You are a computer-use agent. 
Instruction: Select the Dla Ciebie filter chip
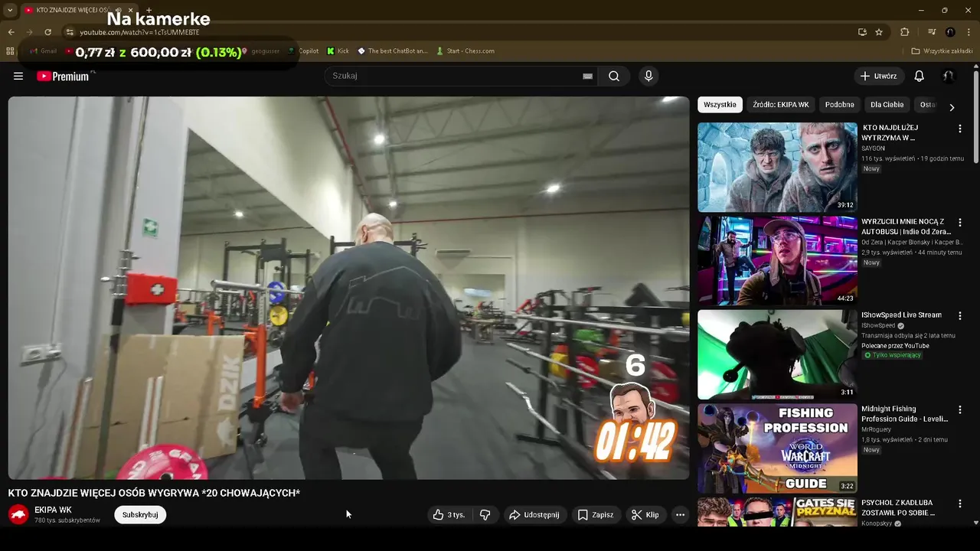click(887, 105)
